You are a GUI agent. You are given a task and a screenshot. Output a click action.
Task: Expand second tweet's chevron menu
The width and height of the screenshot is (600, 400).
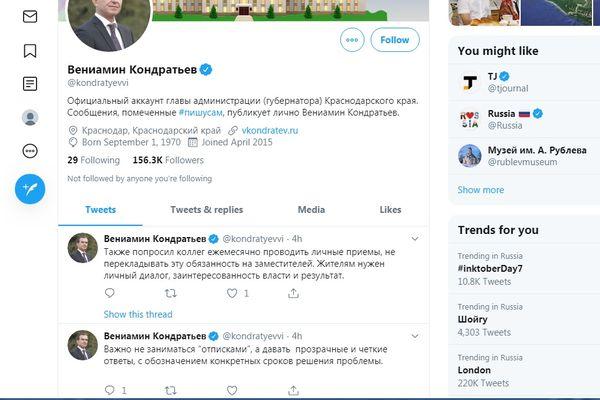point(415,336)
